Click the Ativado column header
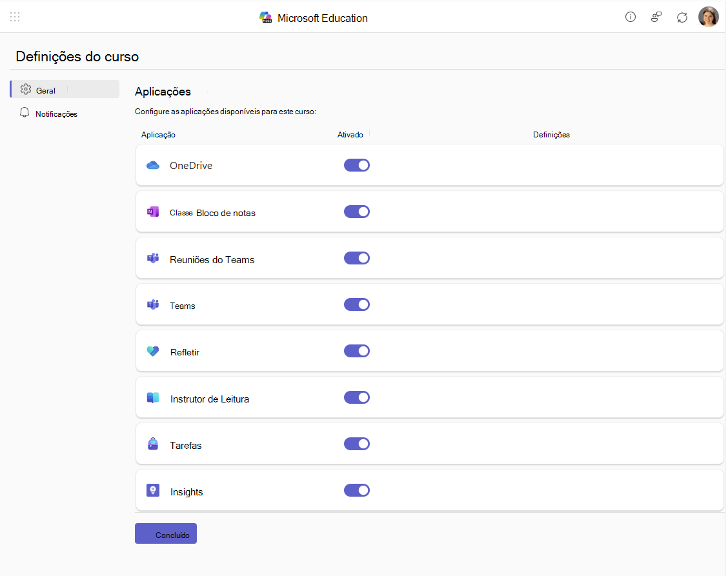The width and height of the screenshot is (728, 576). click(350, 135)
